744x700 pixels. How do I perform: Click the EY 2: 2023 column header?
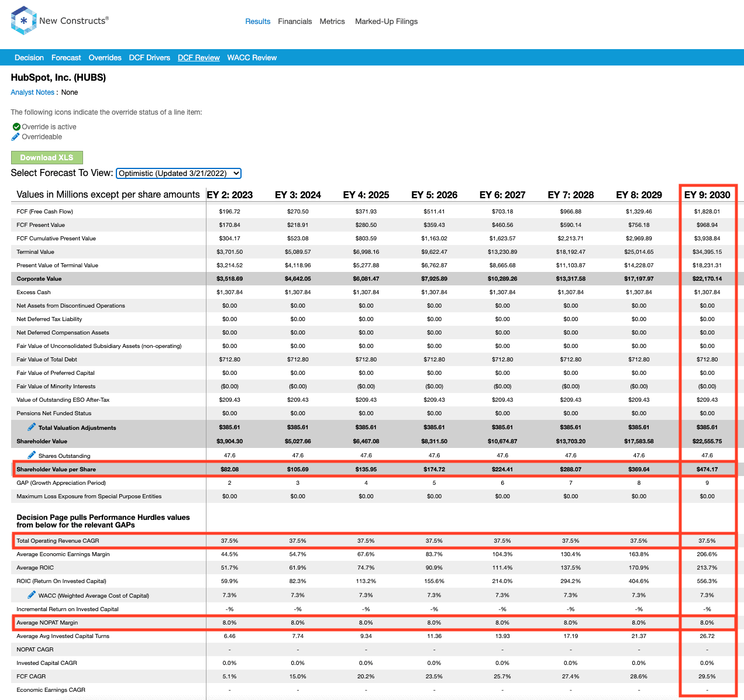click(230, 195)
